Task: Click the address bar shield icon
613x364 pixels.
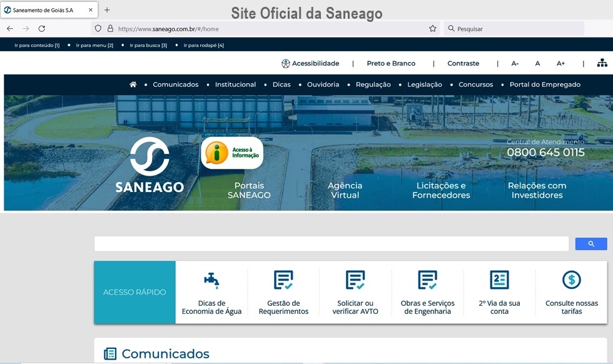Action: 98,29
